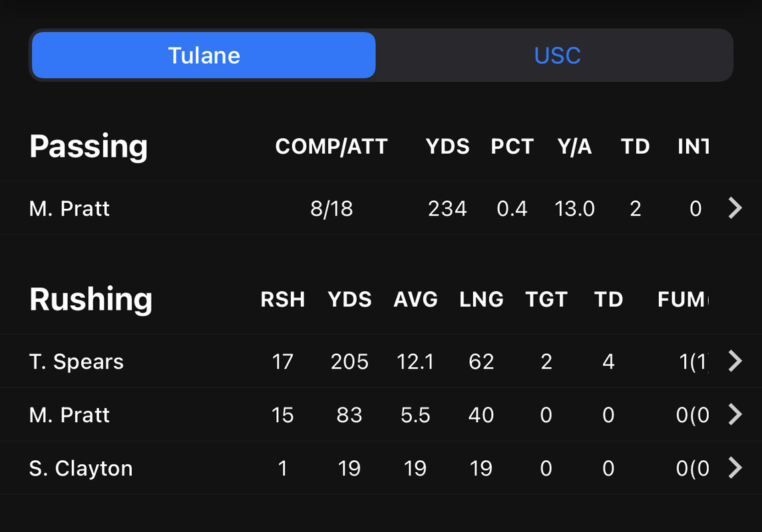Viewport: 762px width, 532px height.
Task: Select the Tulane team tab
Action: click(x=204, y=55)
